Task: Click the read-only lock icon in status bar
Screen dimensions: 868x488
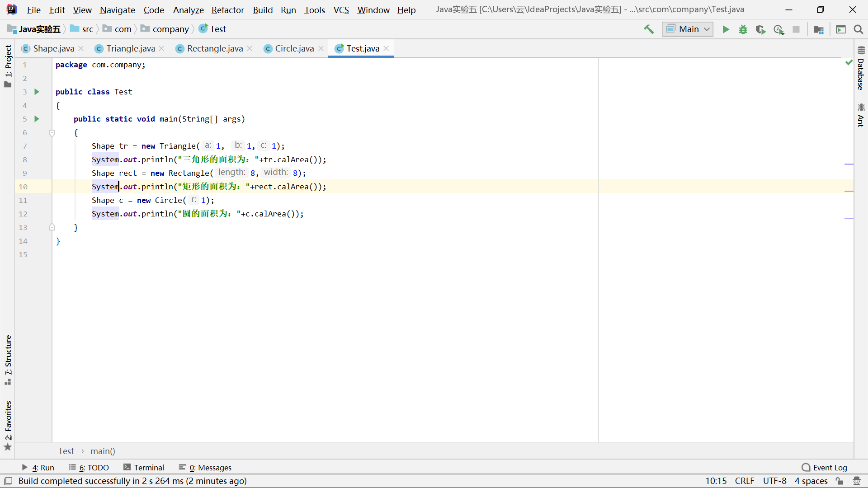Action: [x=840, y=481]
